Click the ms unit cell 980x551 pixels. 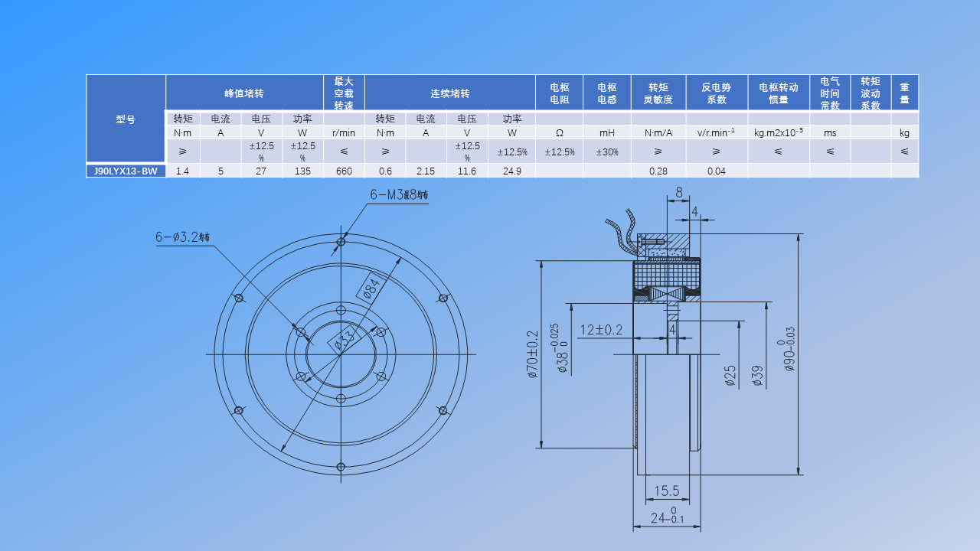point(830,132)
